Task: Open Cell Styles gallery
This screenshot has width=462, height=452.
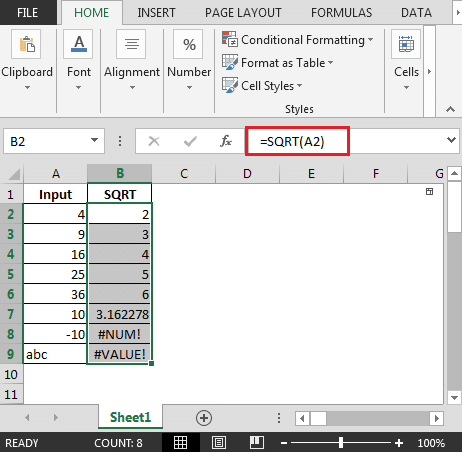Action: [262, 86]
